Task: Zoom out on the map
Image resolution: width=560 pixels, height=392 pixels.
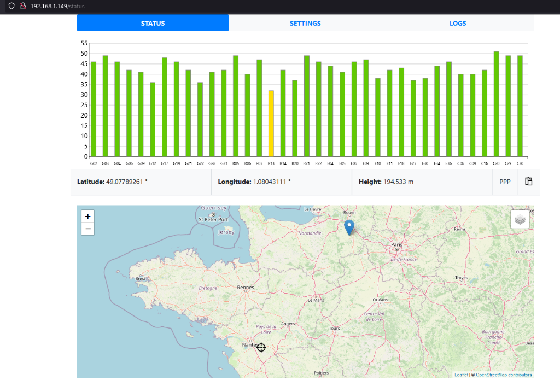Action: (88, 229)
